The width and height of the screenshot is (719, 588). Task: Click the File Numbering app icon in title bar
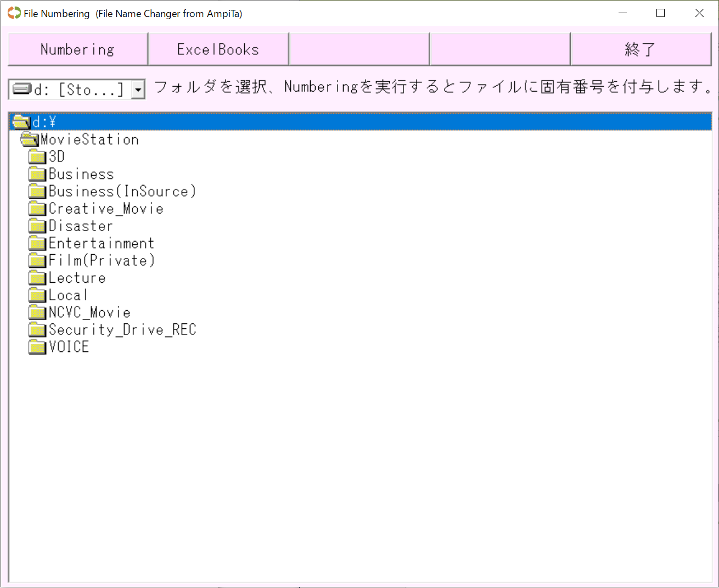coord(14,13)
